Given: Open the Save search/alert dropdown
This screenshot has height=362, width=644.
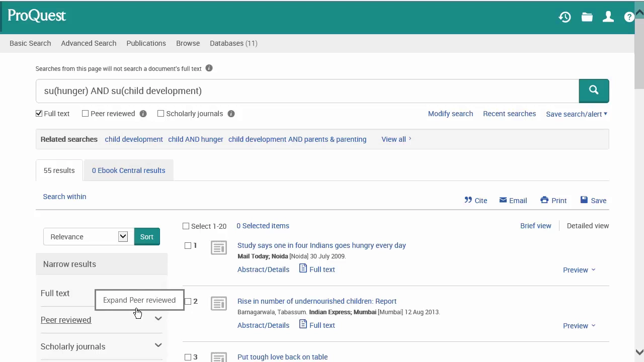Looking at the screenshot, I should pyautogui.click(x=577, y=114).
